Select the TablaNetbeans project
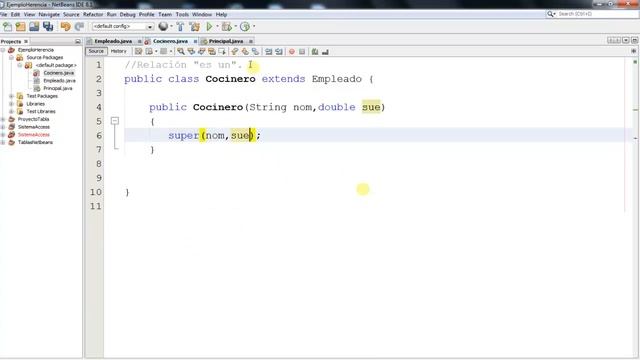Image resolution: width=640 pixels, height=360 pixels. (35, 142)
